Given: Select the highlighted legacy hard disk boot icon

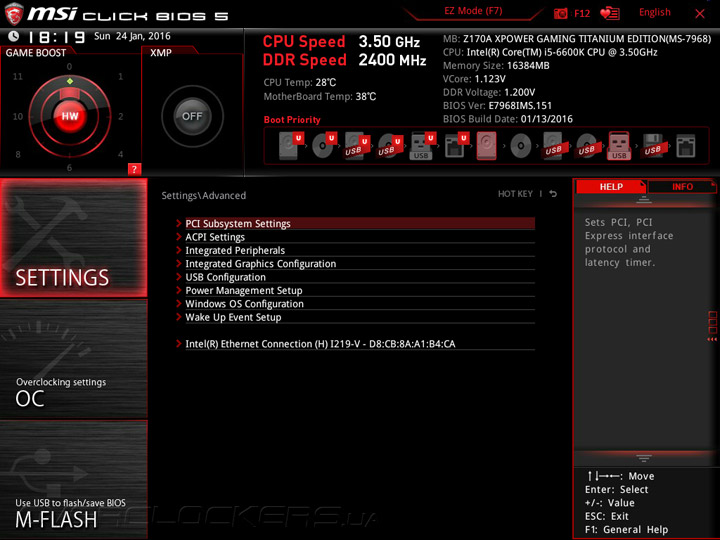Looking at the screenshot, I should (x=487, y=146).
